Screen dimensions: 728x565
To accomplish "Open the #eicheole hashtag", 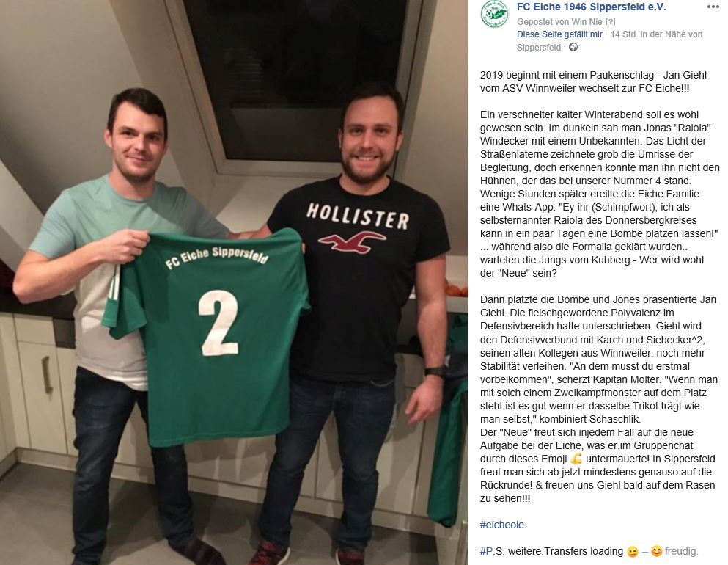I will coord(502,525).
